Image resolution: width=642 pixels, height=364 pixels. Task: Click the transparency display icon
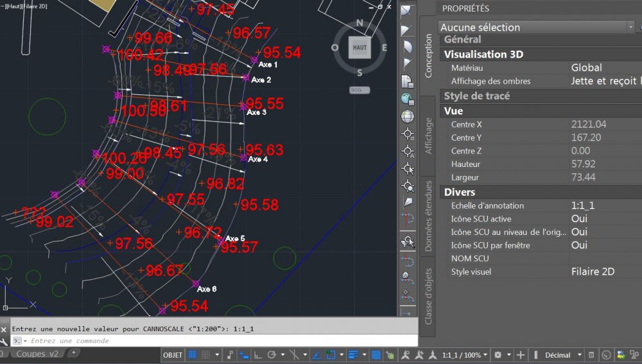[376, 355]
